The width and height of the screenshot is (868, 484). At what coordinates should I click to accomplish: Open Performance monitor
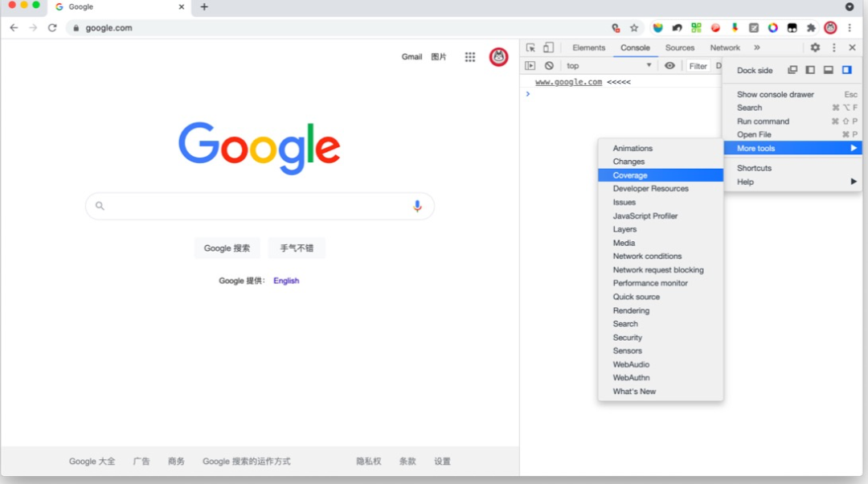point(661,283)
